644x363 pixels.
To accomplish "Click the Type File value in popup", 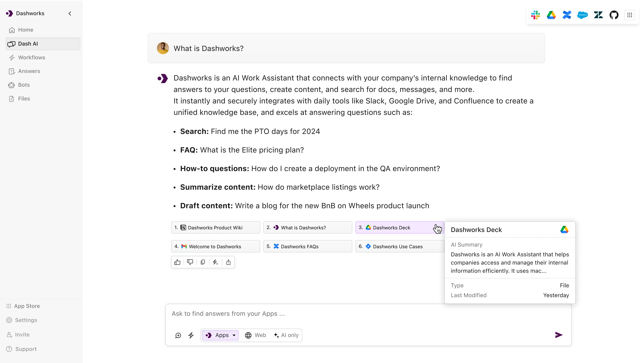I will coord(564,285).
